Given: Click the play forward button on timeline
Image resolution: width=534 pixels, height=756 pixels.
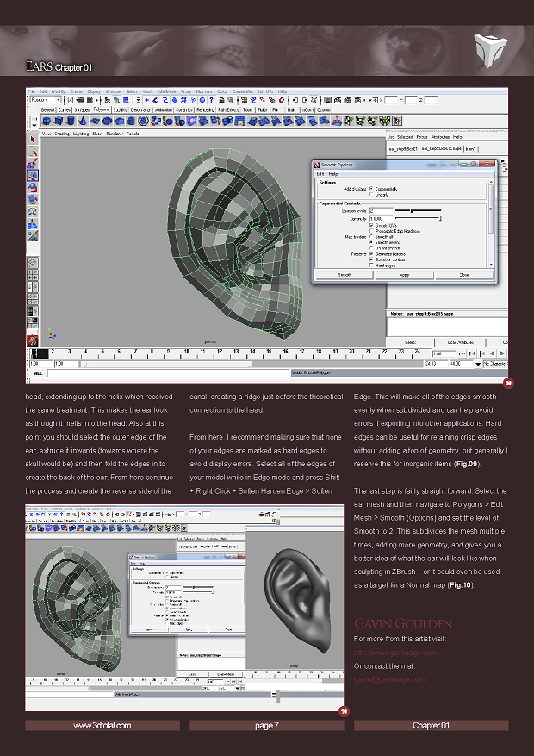Looking at the screenshot, I should [502, 353].
